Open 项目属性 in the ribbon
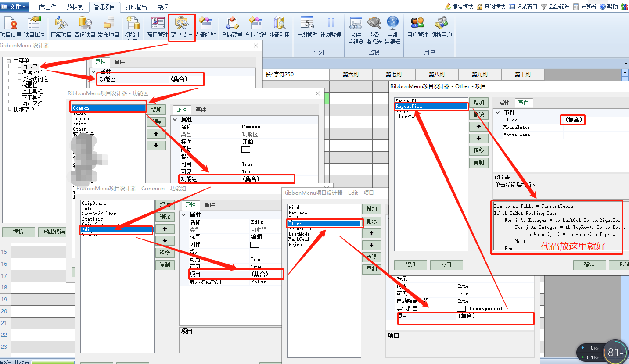 point(34,27)
